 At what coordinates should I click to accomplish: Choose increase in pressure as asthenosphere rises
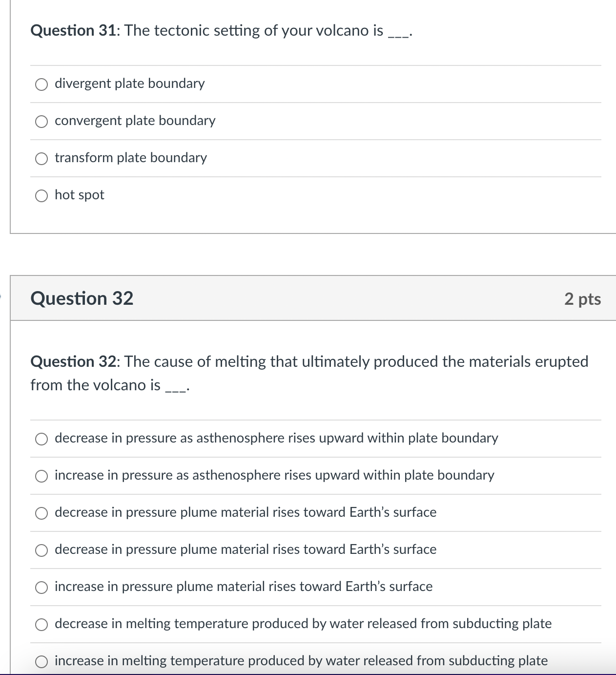(x=41, y=476)
